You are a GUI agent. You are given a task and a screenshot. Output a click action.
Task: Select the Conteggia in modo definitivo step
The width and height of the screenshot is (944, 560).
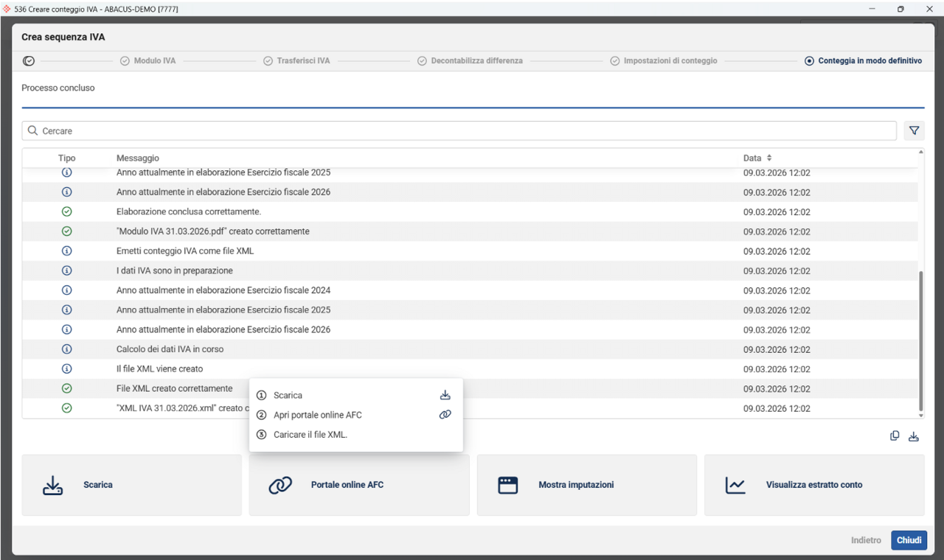pyautogui.click(x=863, y=61)
